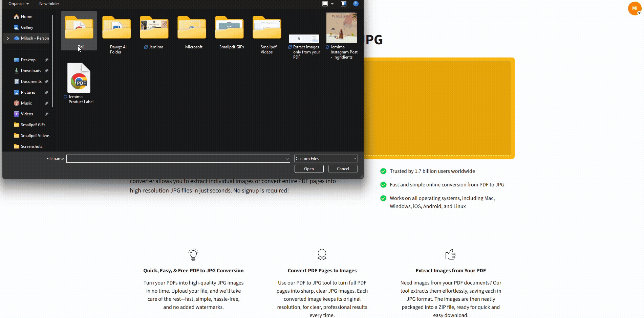The height and width of the screenshot is (318, 644).
Task: Select Jemima Product Label PDF file
Action: 79,83
